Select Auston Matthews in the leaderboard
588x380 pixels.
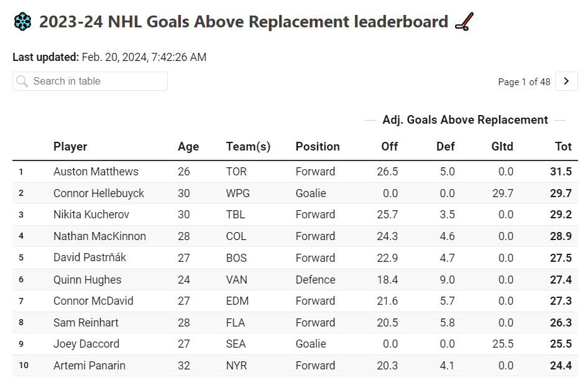tap(97, 172)
